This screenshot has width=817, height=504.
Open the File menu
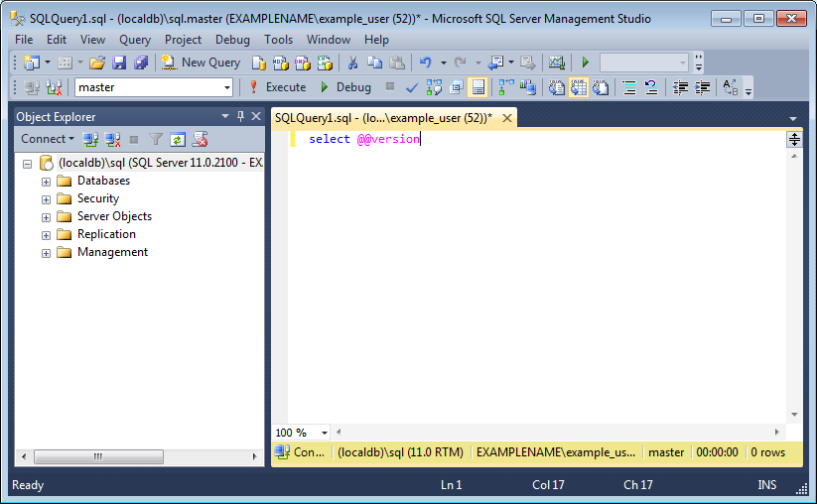coord(24,40)
